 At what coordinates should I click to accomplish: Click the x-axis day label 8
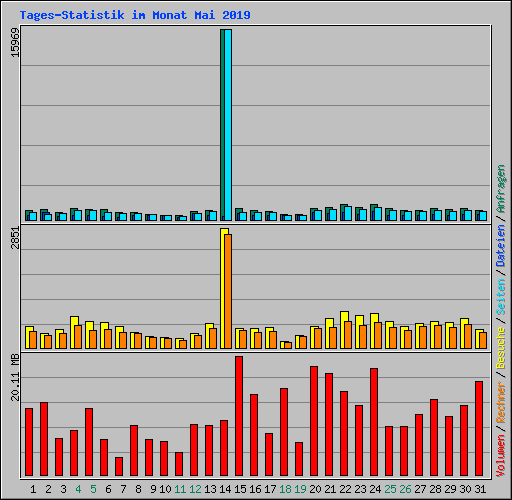point(138,489)
